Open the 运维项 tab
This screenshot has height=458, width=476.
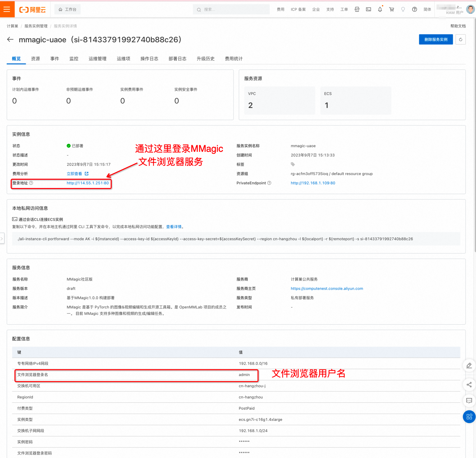(x=123, y=59)
